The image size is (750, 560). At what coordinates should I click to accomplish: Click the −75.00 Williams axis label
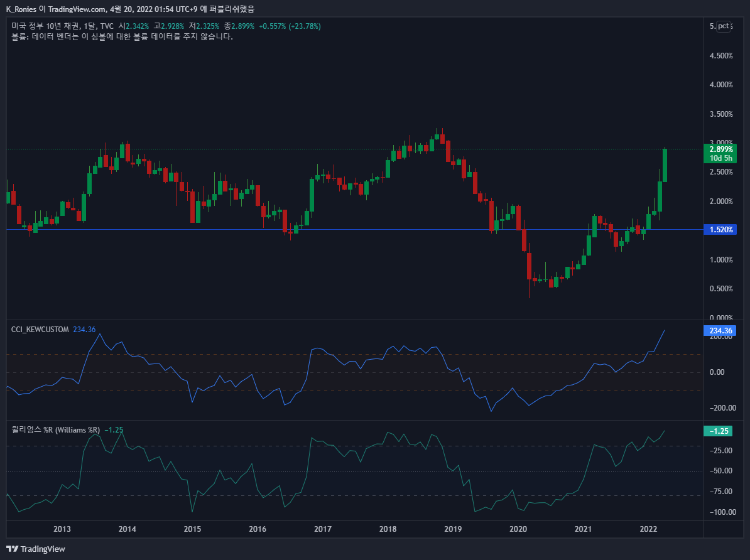point(721,492)
